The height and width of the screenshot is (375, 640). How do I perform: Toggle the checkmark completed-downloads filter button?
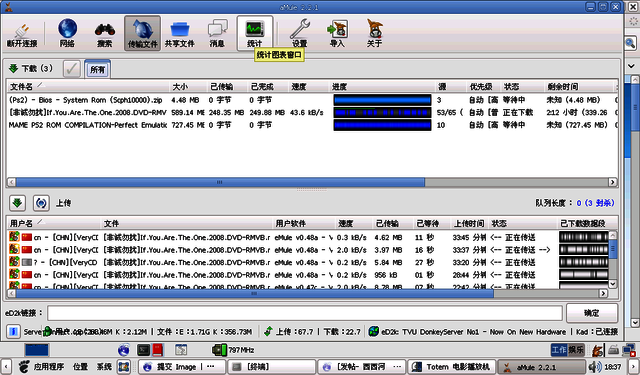click(x=72, y=69)
